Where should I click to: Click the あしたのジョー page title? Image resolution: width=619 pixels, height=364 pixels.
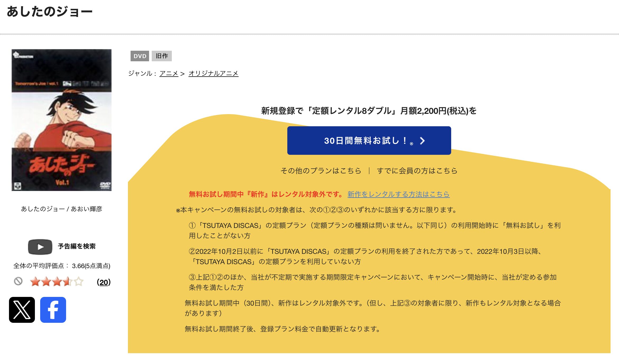pos(49,12)
